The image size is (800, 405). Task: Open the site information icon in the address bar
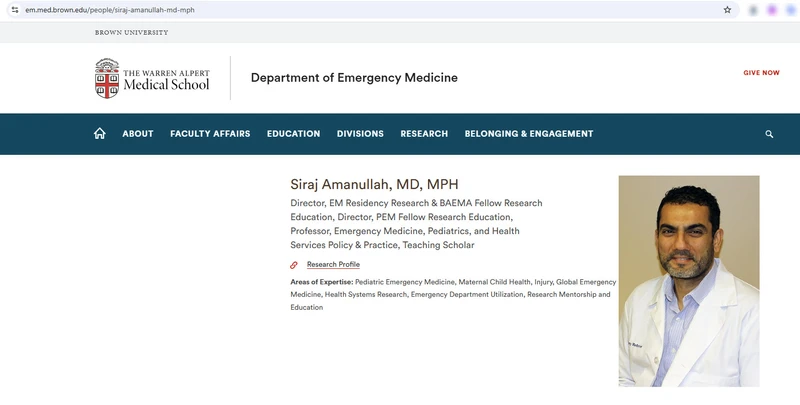pos(15,10)
